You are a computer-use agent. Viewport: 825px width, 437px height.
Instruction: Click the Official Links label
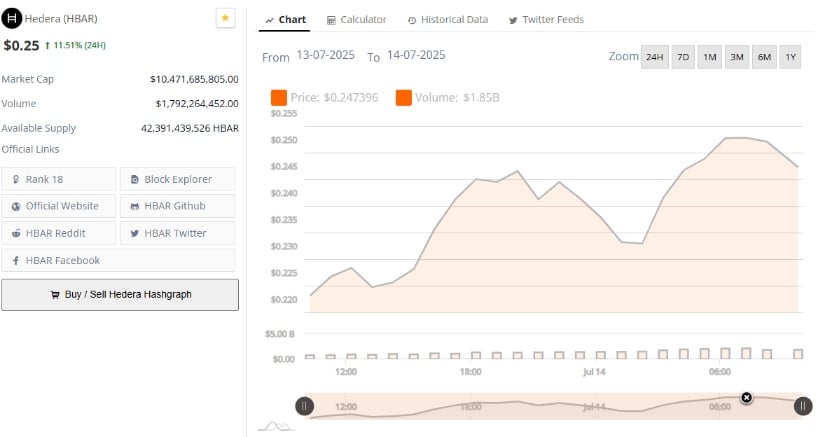tap(30, 149)
